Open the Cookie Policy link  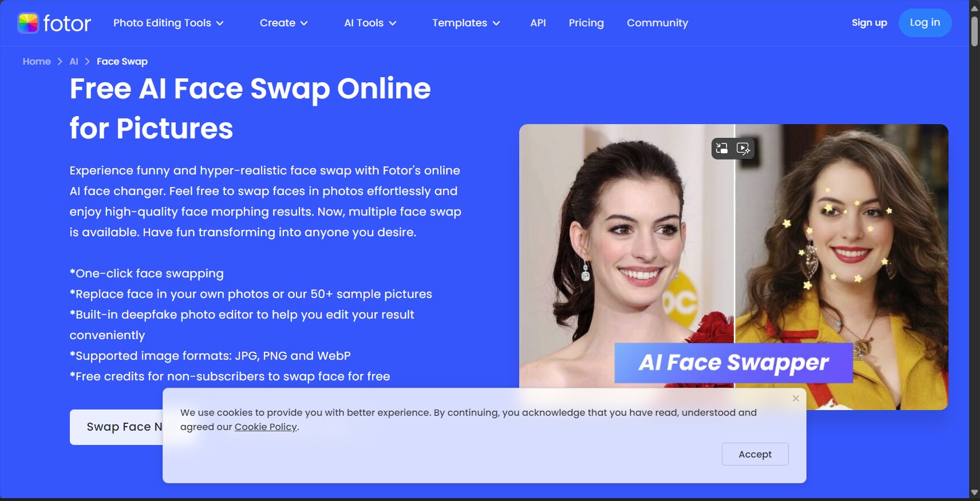pos(266,427)
